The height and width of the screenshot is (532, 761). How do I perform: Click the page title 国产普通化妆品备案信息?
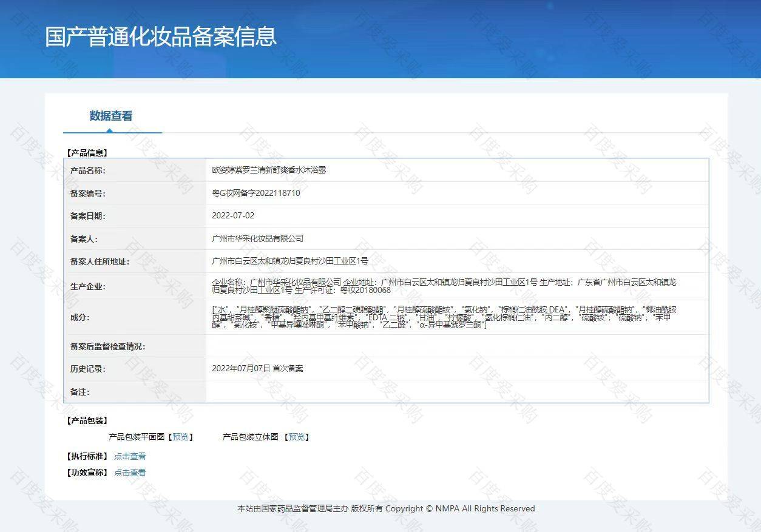(x=161, y=36)
